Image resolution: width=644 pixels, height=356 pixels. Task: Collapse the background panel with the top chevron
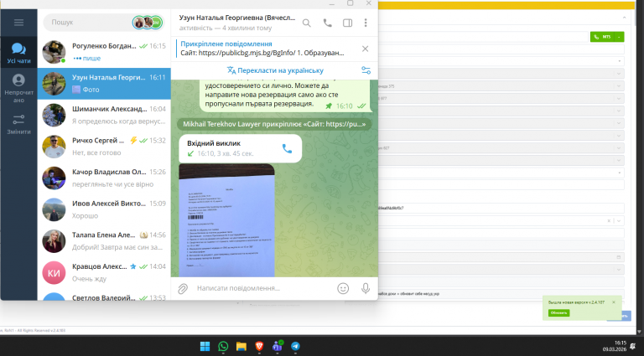click(624, 18)
